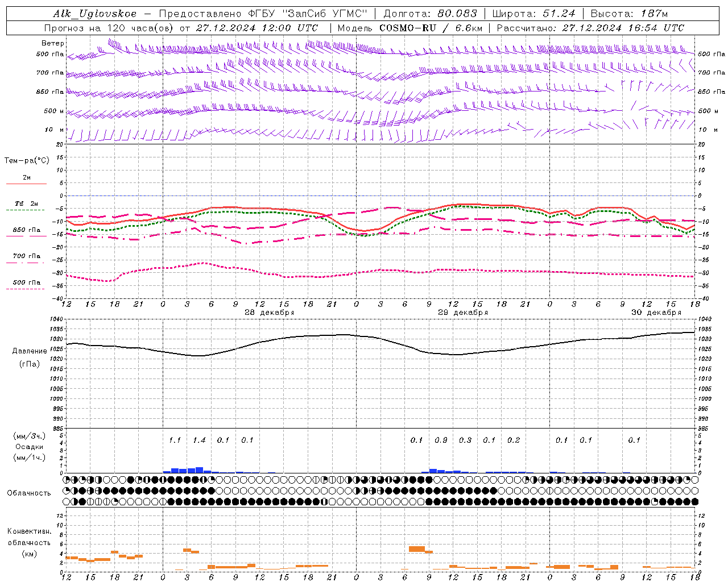The width and height of the screenshot is (728, 582).
Task: Click the (гПа) unit under Давление
Action: coord(29,364)
